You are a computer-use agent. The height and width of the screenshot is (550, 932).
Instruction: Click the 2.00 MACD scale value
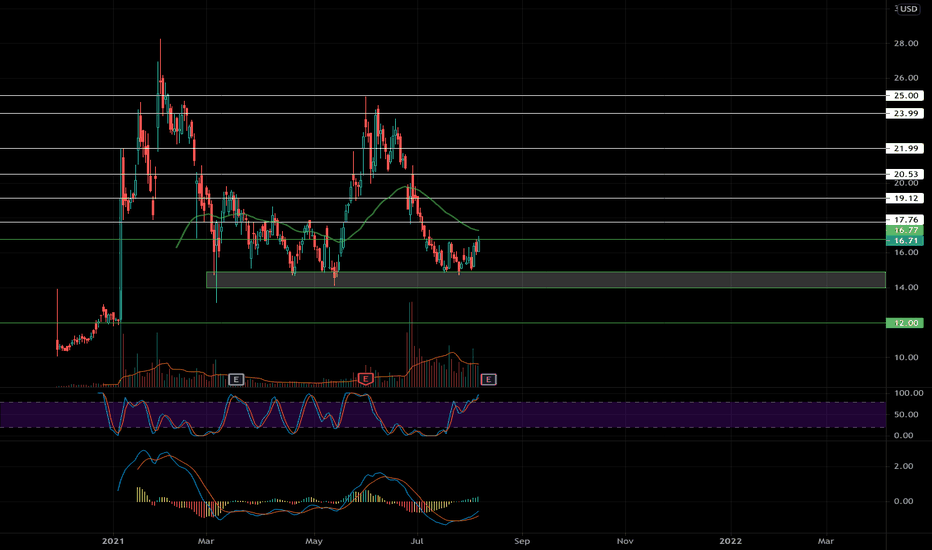[x=903, y=466]
